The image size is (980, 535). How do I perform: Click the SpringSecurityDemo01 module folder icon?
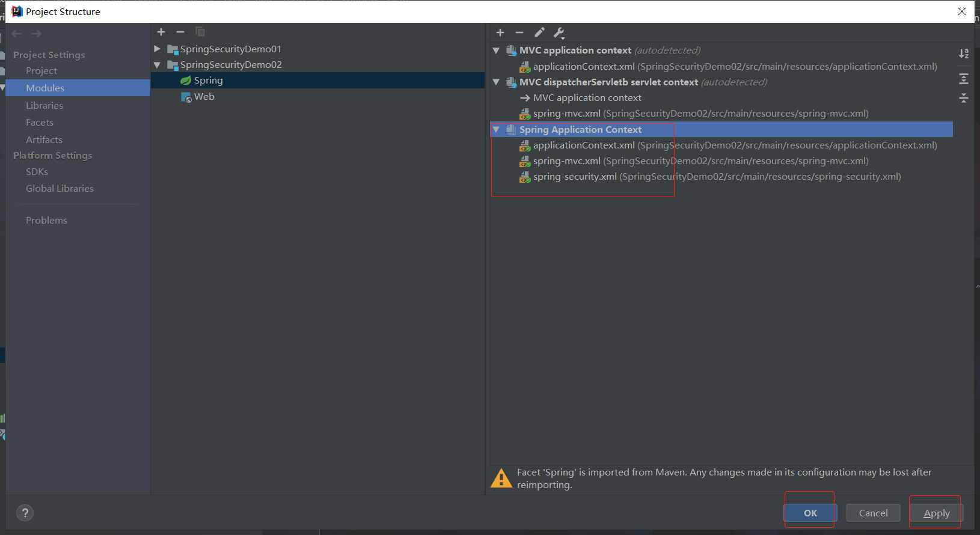173,49
